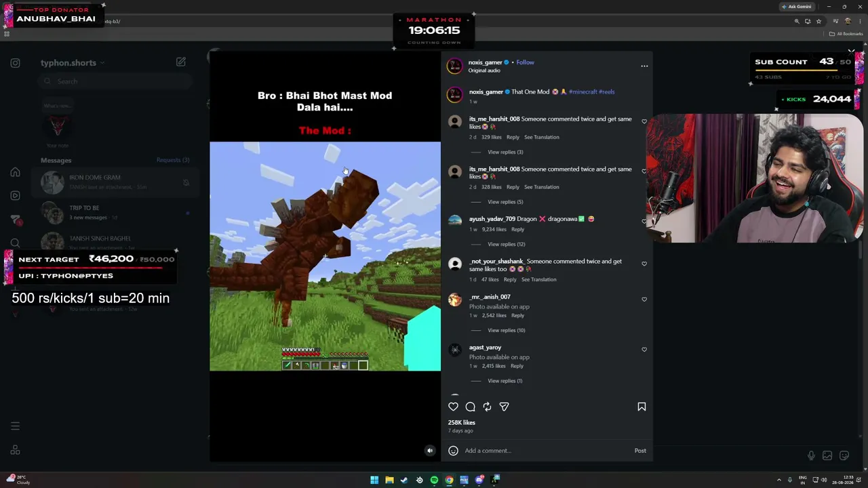Viewport: 868px width, 488px height.
Task: Bookmark this tab with the star icon
Action: 818,21
